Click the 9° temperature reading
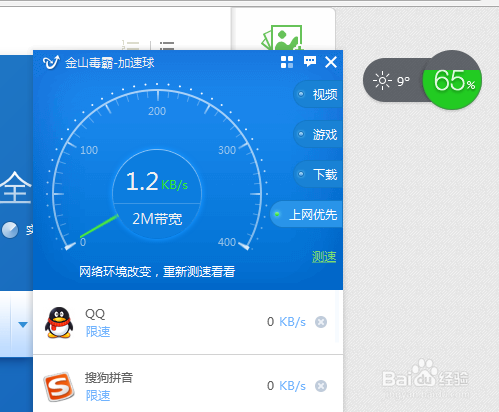Image resolution: width=499 pixels, height=412 pixels. tap(403, 81)
